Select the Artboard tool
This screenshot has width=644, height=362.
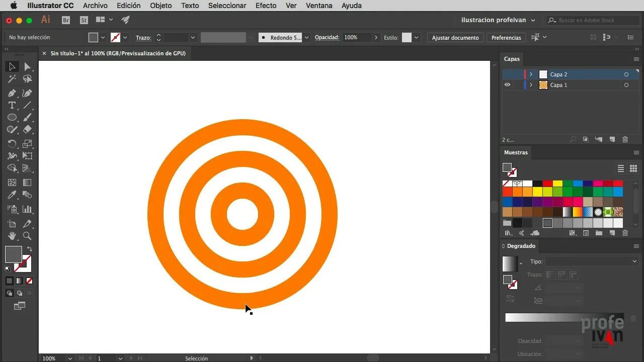tap(12, 224)
